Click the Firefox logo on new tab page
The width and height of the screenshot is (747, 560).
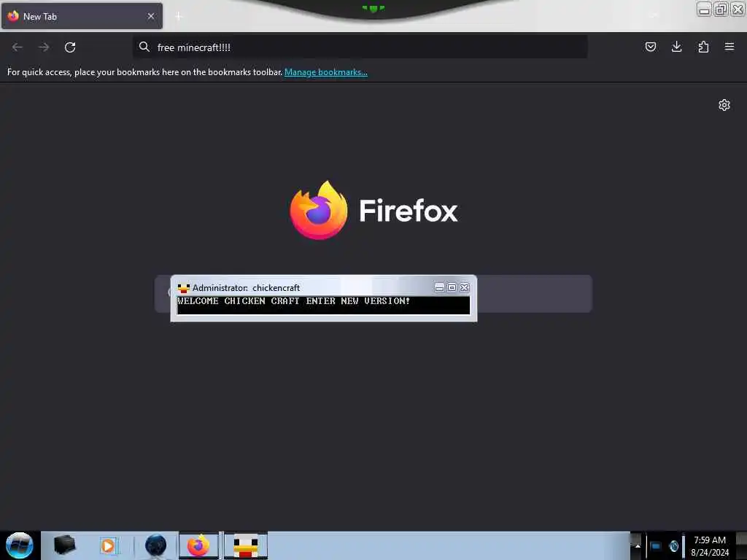click(319, 210)
